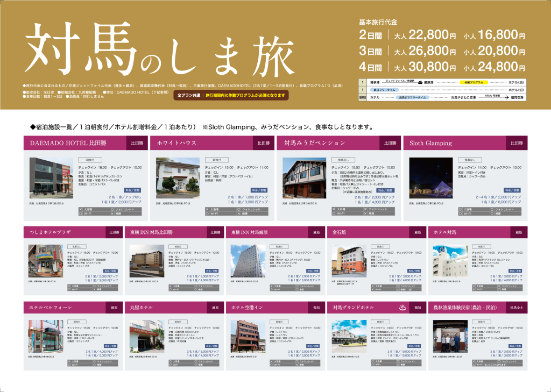
Task: Click the 3日間 adult price 26,800円
Action: coord(425,51)
